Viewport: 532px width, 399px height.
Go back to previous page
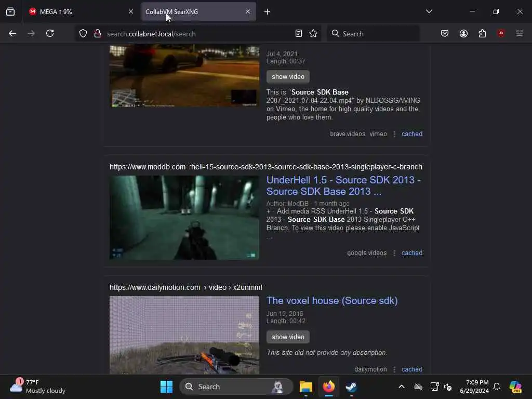tap(12, 33)
